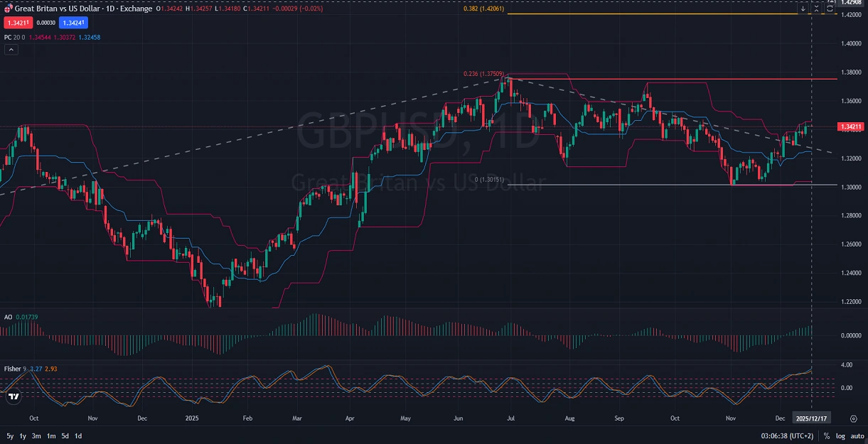
Task: Click the red sell price 1.34211 button
Action: (17, 23)
